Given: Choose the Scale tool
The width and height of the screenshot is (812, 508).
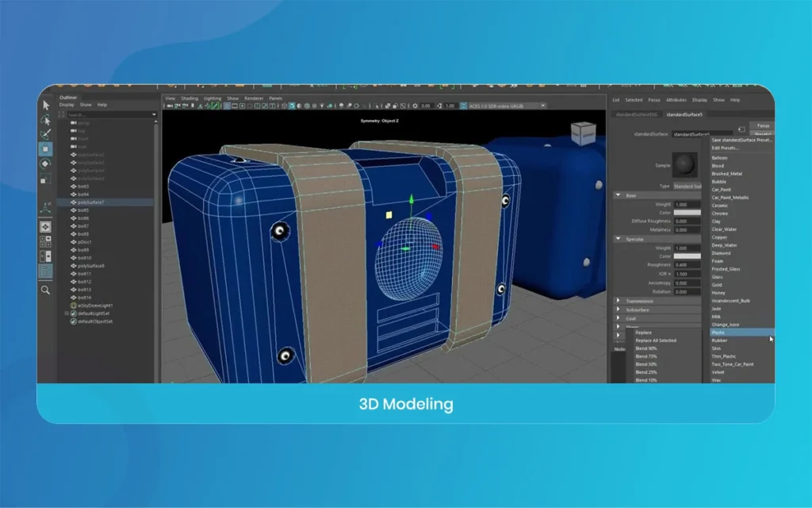Looking at the screenshot, I should point(45,179).
